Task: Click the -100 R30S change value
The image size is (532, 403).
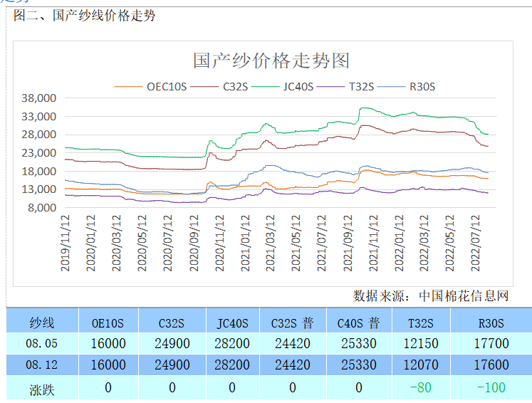Action: [x=491, y=388]
